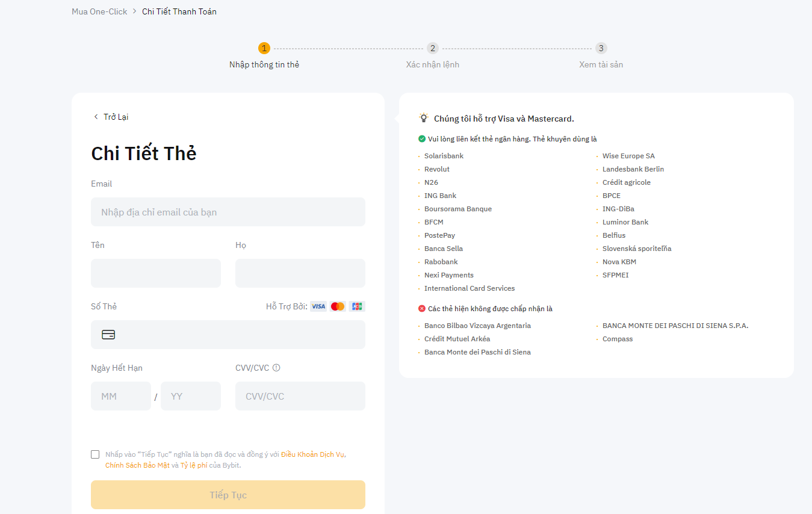Click the CVV/CVC info icon
This screenshot has height=514, width=812.
(x=276, y=368)
